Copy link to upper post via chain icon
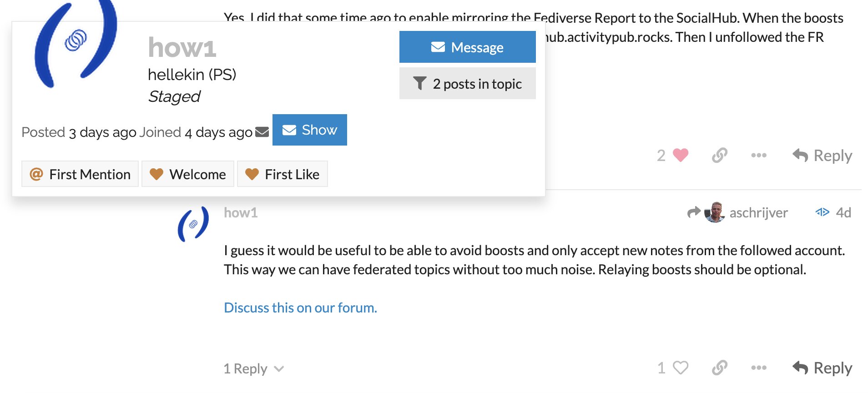Viewport: 868px width, 393px height. click(x=720, y=156)
